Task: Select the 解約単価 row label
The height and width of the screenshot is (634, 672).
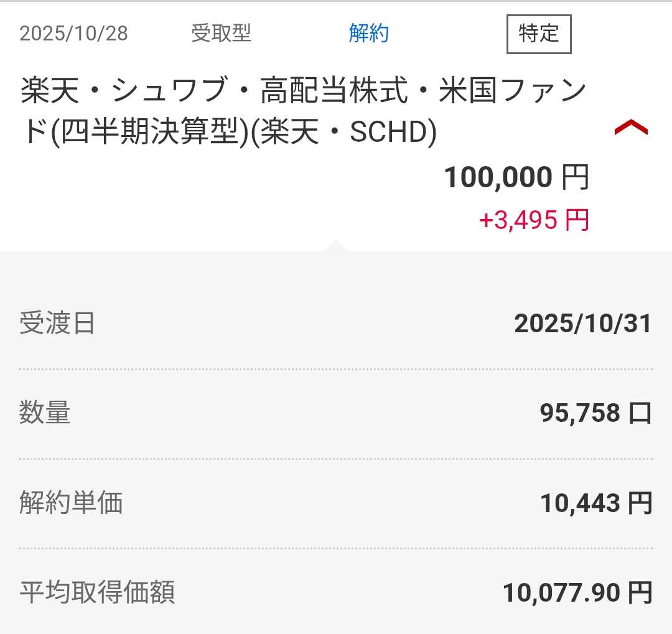Action: (x=70, y=503)
